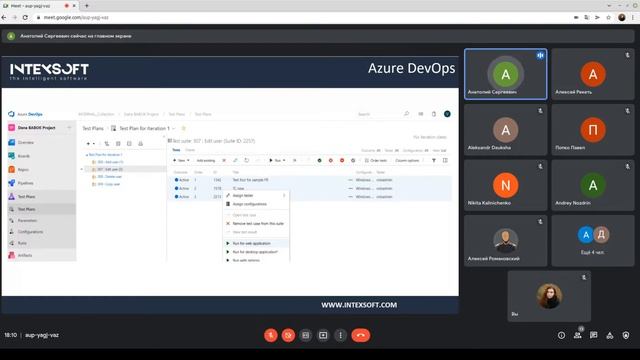This screenshot has height=360, width=640.
Task: Open Runs under Test Plans in sidebar
Action: coord(22,243)
